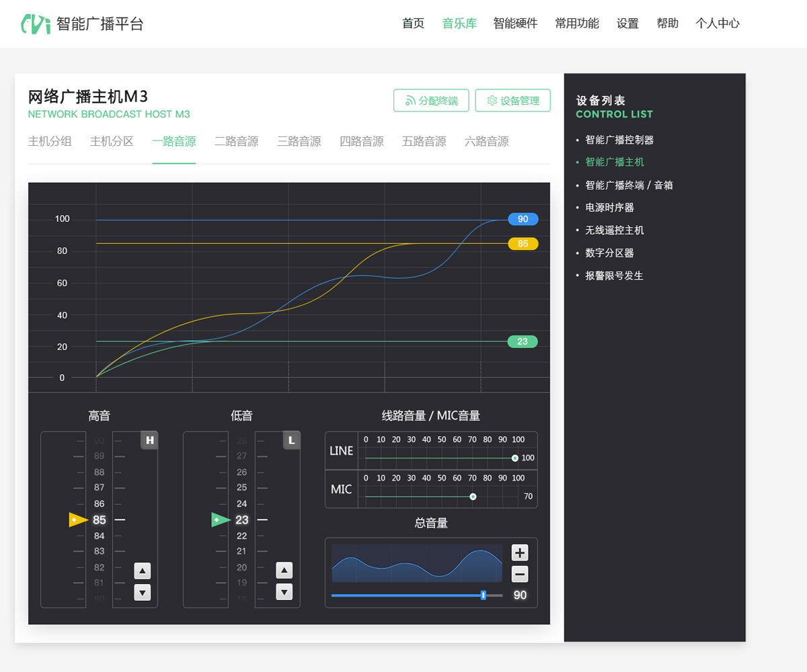Viewport: 807px width, 672px height.
Task: Select treble value 83 on scale
Action: pyautogui.click(x=100, y=551)
